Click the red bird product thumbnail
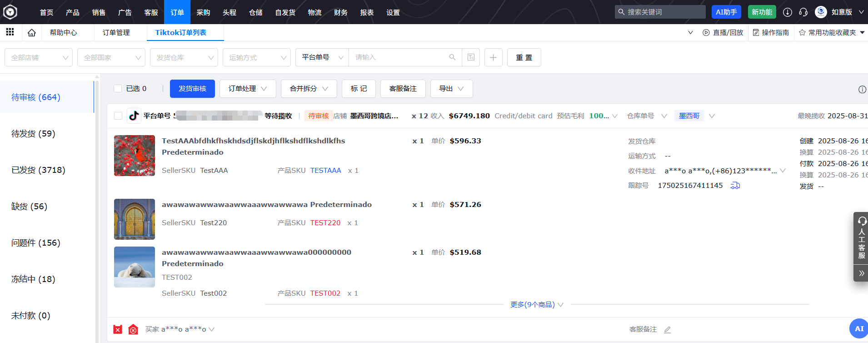Image resolution: width=868 pixels, height=343 pixels. (135, 156)
